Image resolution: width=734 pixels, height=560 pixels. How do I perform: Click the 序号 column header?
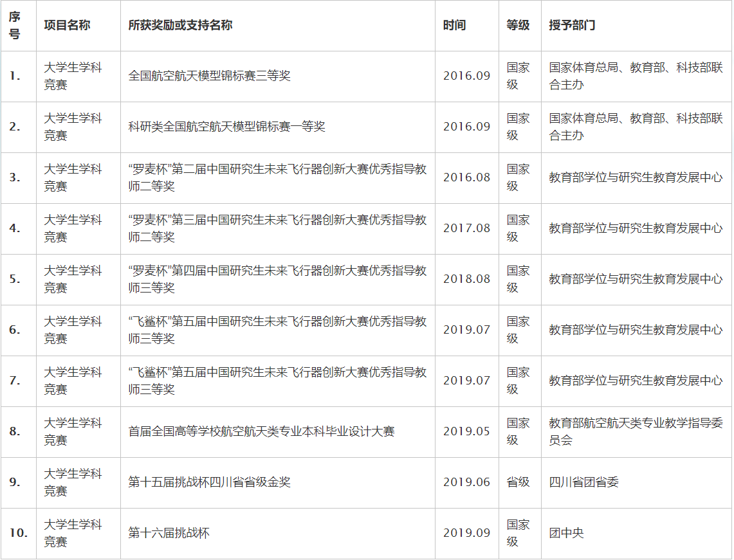pos(18,26)
